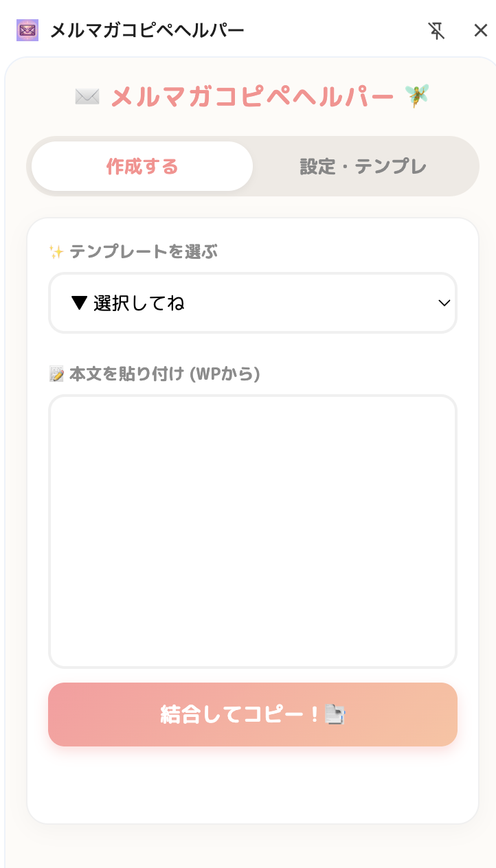Focus the 本文を貼り付け text area

[x=253, y=531]
